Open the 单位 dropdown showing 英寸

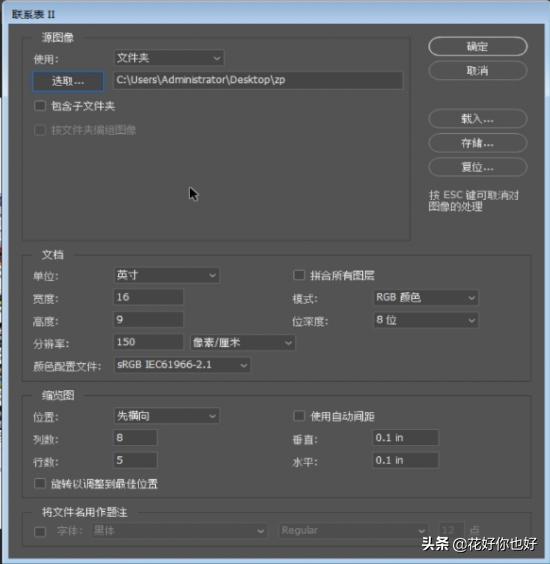pos(167,276)
